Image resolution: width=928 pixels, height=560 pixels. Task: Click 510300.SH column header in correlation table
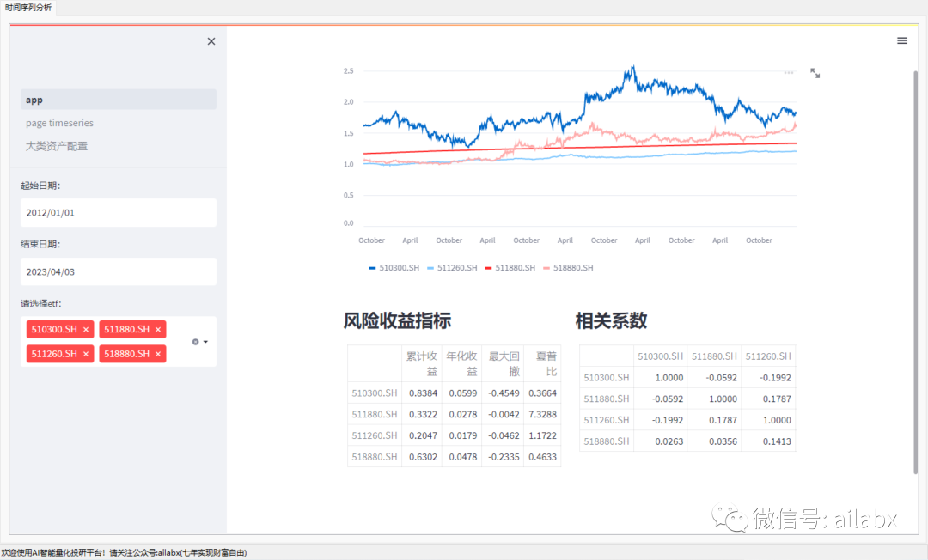pyautogui.click(x=661, y=356)
